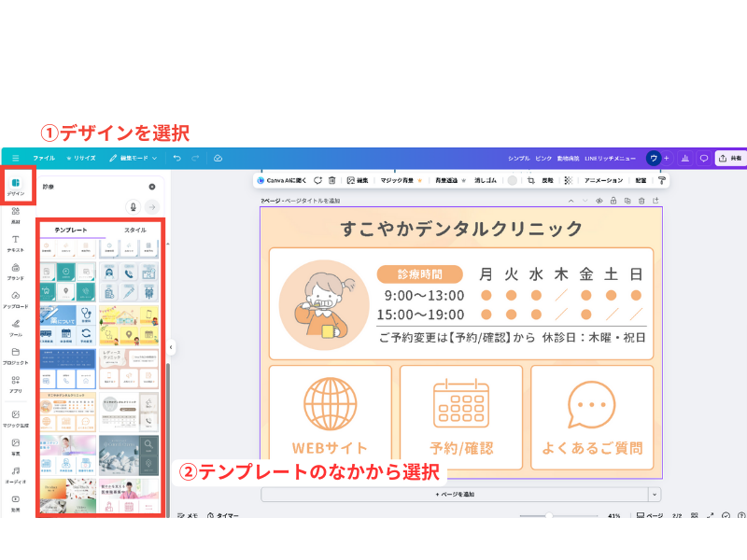Toggle page visibility with the eye icon
The image size is (747, 560).
coord(599,201)
